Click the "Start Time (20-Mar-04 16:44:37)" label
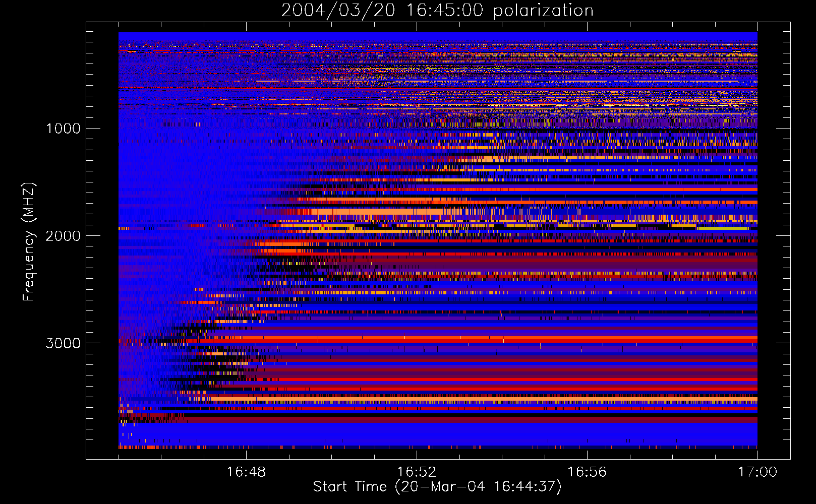816x504 pixels. tap(437, 487)
